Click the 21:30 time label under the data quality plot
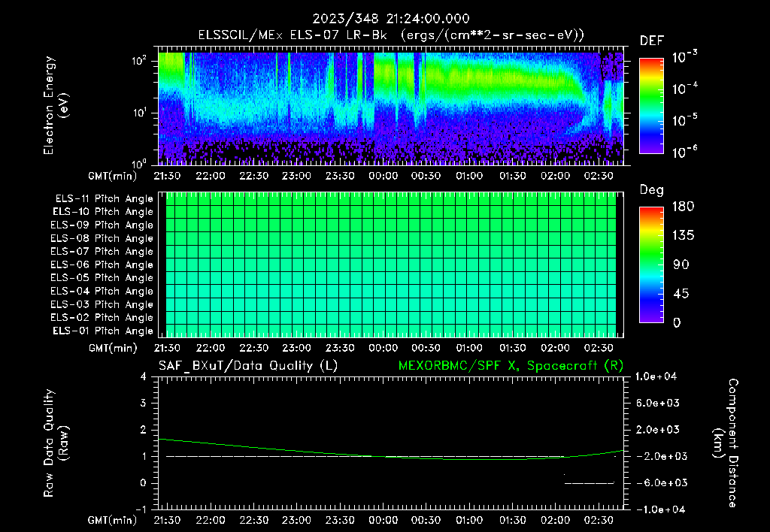This screenshot has width=770, height=532. point(167,520)
